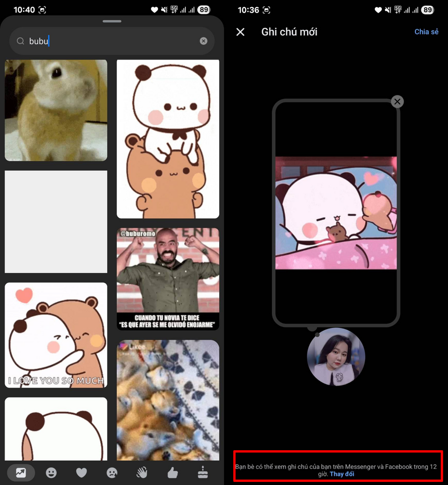
Task: Clear the bubu search text
Action: (204, 41)
